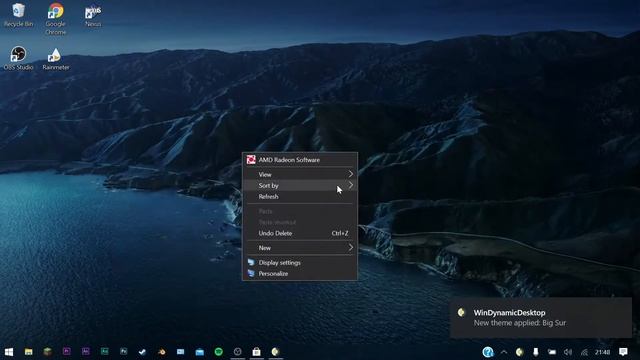The width and height of the screenshot is (640, 360).
Task: Show hidden system tray icons
Action: pyautogui.click(x=504, y=352)
